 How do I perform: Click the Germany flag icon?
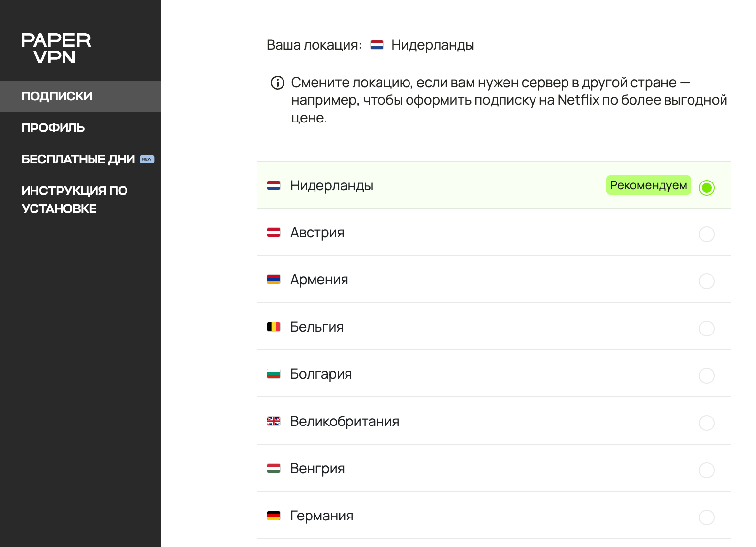(274, 516)
